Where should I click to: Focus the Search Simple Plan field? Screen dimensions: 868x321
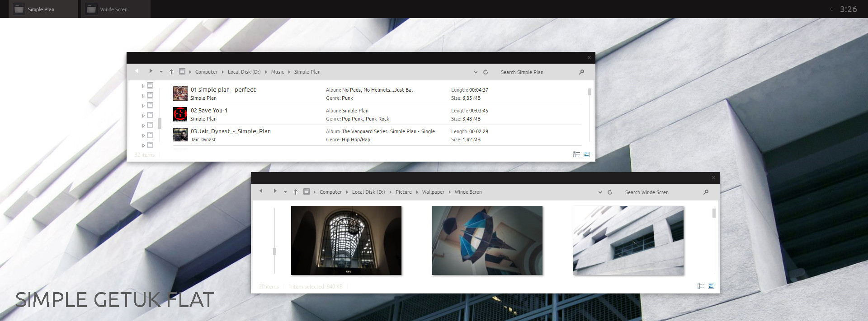point(536,72)
